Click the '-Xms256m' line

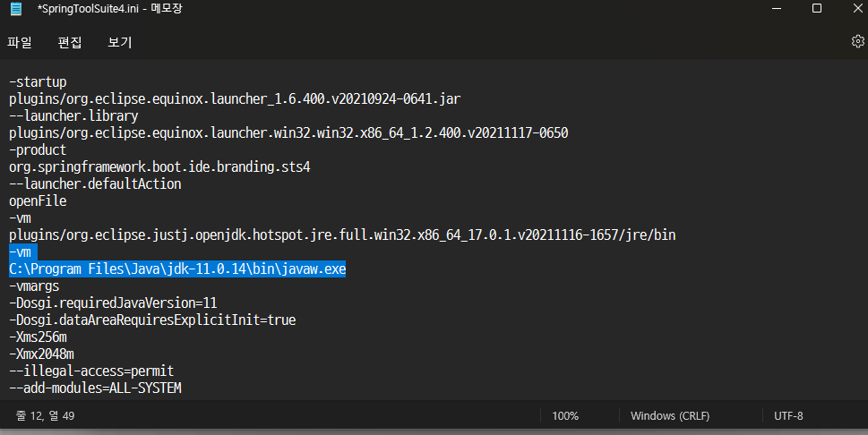(38, 337)
